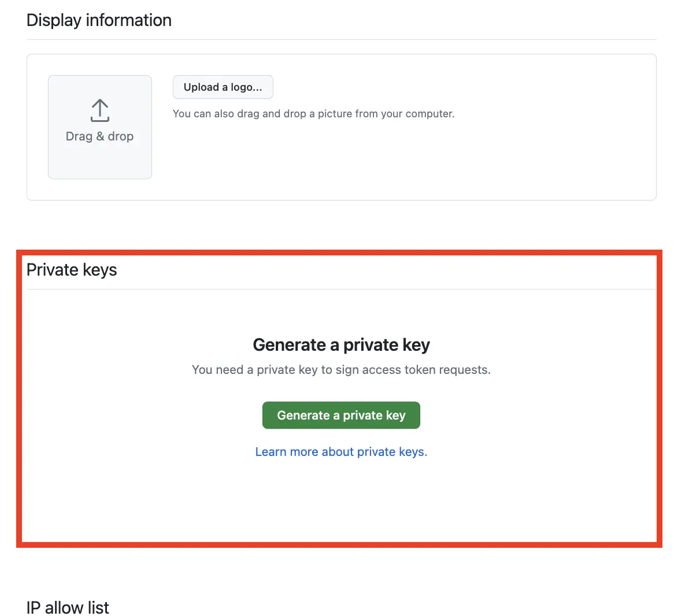The image size is (674, 616).
Task: Click the Upload a logo... button
Action: [223, 87]
